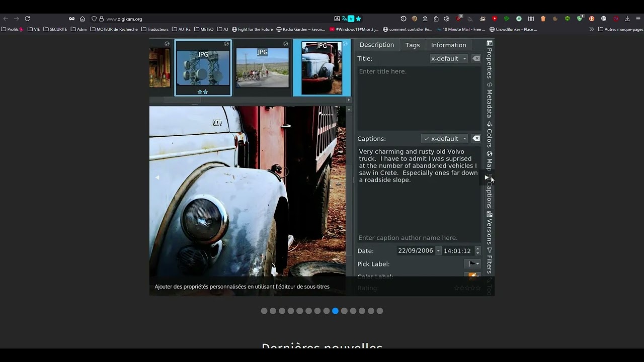Click in the caption author name field
The height and width of the screenshot is (362, 644).
click(x=419, y=238)
